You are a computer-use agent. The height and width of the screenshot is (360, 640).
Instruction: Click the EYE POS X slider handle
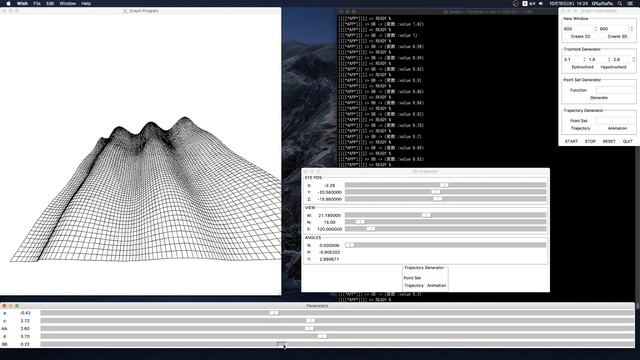[444, 185]
